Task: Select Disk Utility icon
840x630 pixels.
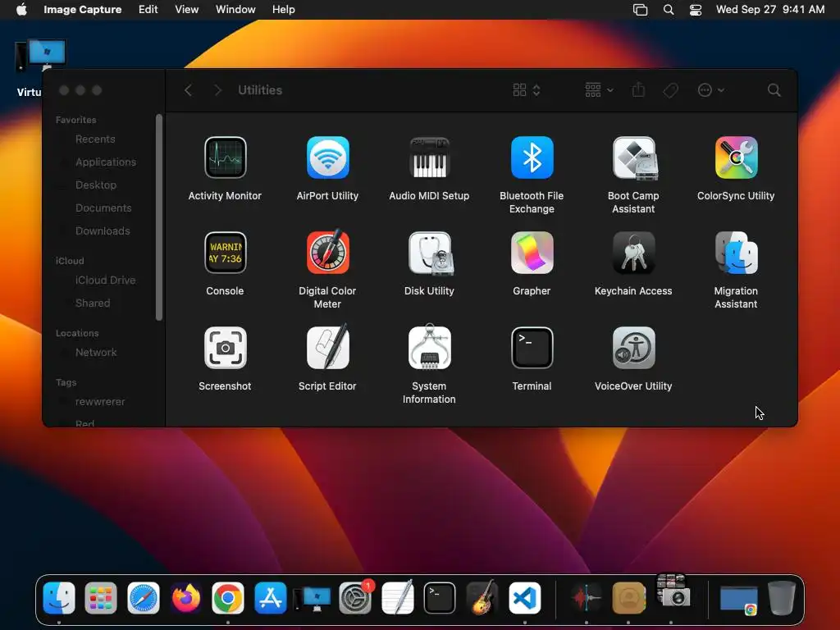Action: pyautogui.click(x=430, y=253)
